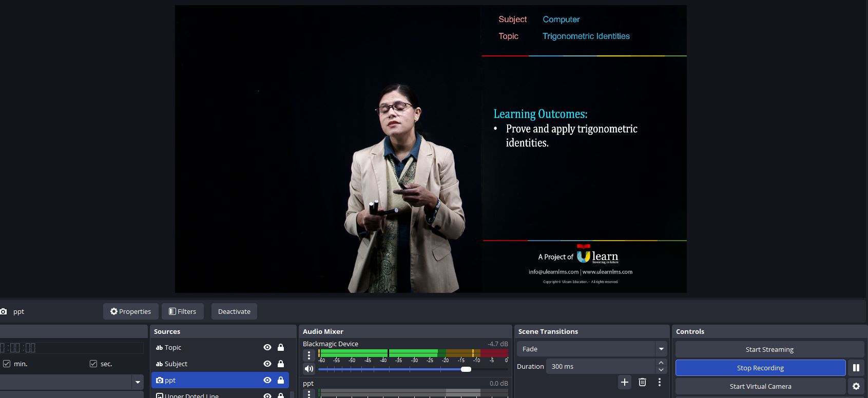Click the Controls panel title
The height and width of the screenshot is (398, 868).
(690, 331)
